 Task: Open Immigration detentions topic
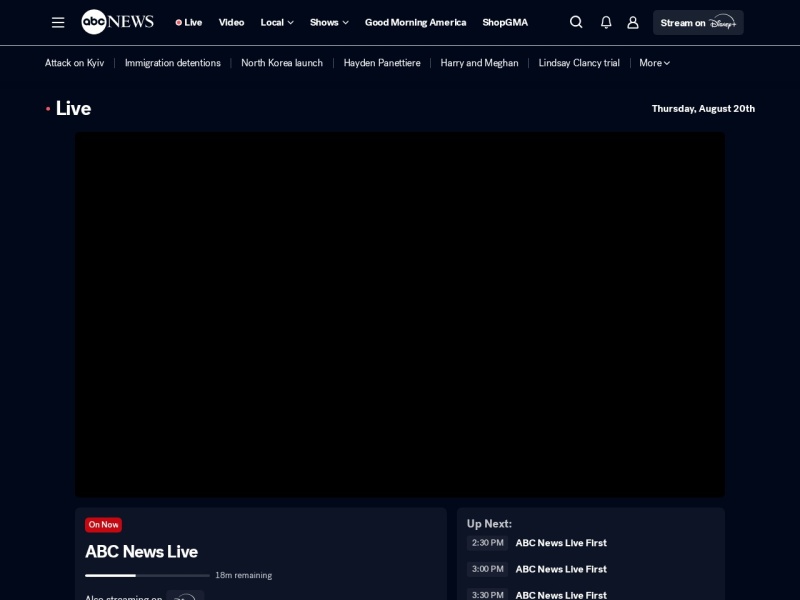172,63
